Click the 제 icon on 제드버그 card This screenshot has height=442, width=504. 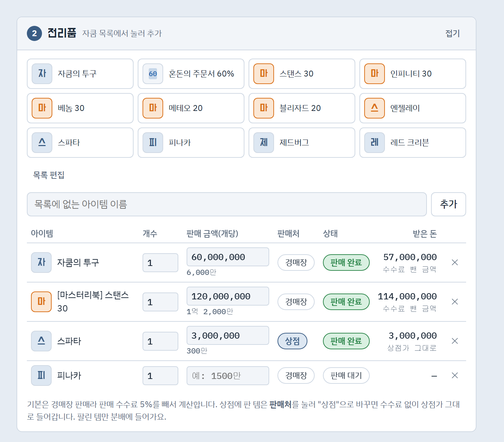click(264, 143)
